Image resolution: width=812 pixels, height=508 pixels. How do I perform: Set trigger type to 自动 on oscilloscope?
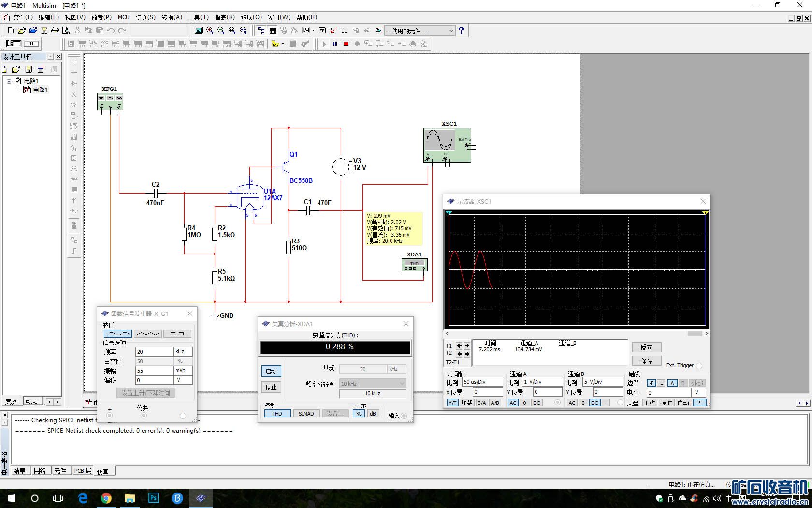(x=683, y=403)
